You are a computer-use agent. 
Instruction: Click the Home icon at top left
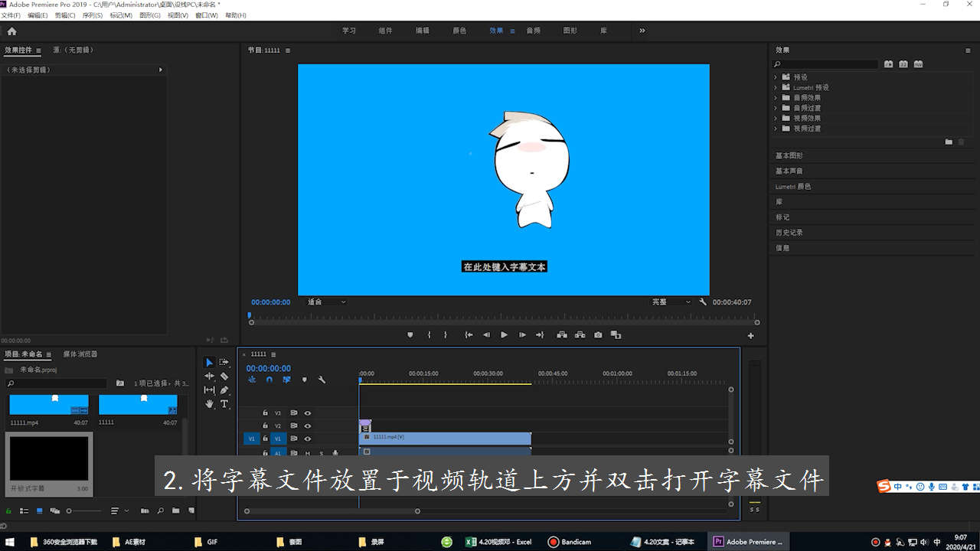(11, 31)
